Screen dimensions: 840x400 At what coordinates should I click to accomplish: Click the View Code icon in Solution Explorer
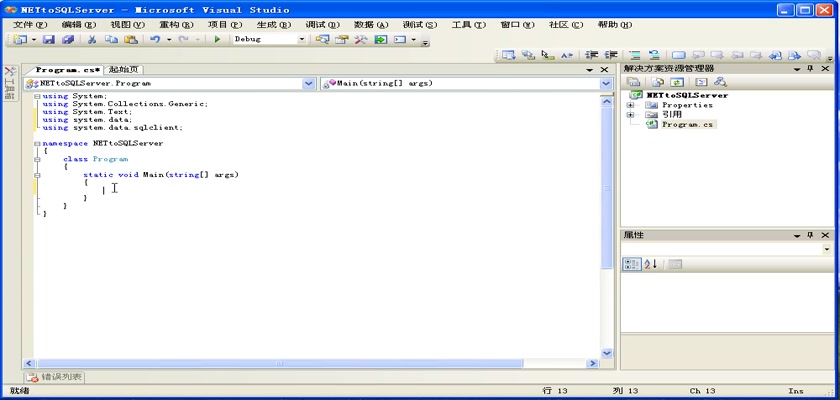[x=701, y=82]
